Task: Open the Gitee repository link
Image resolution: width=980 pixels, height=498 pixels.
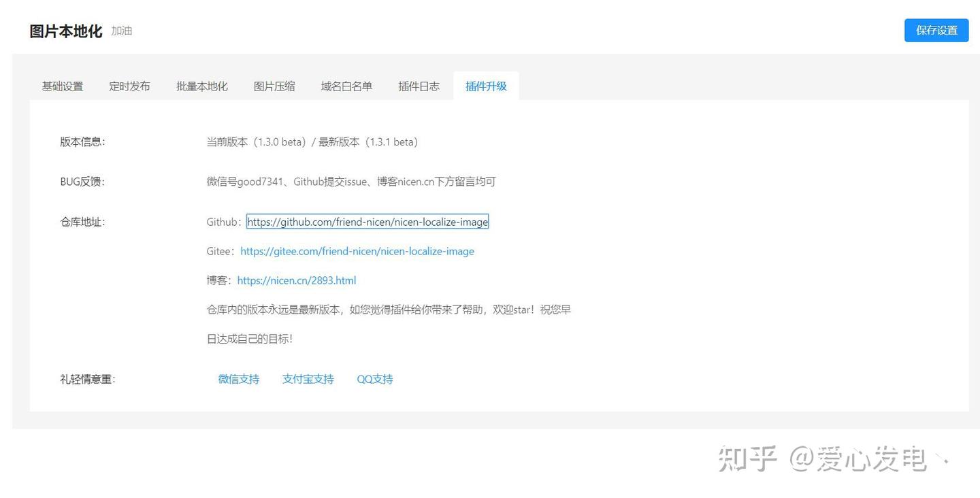Action: click(x=357, y=251)
